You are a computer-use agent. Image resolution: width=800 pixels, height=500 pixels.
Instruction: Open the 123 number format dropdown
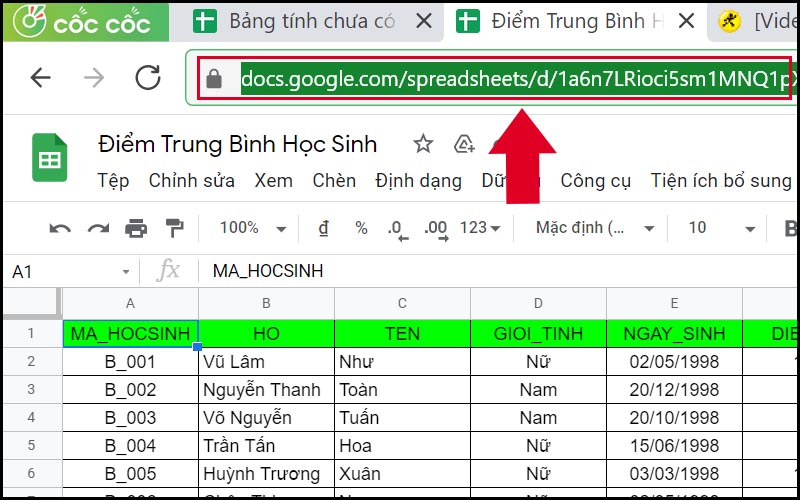click(x=480, y=228)
